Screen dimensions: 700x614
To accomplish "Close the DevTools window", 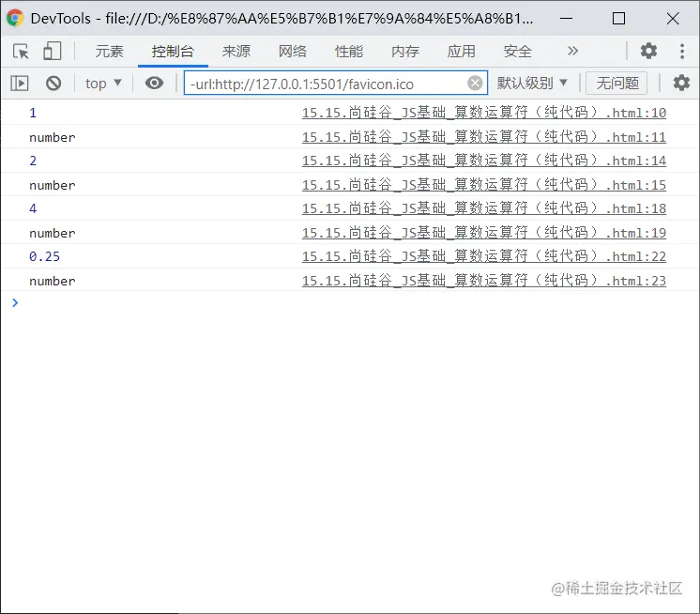I will coord(673,19).
